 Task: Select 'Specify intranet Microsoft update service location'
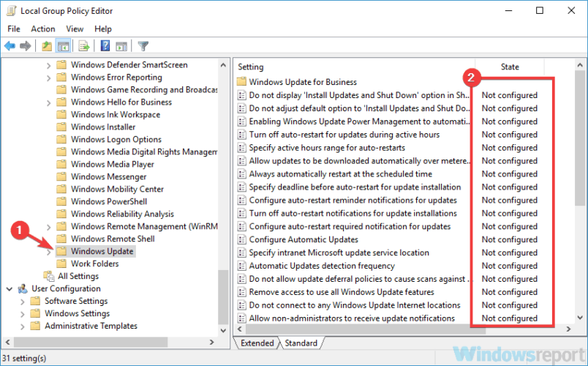click(339, 253)
